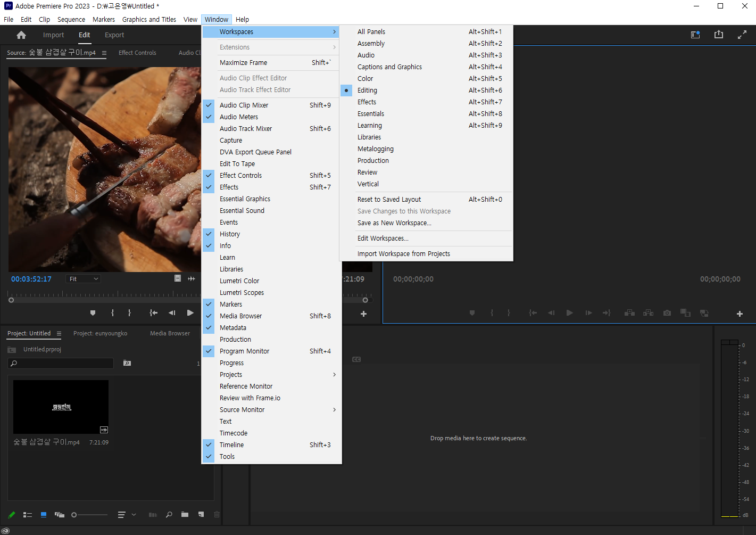Click the New Item icon in Project panel
The image size is (756, 535).
(201, 515)
